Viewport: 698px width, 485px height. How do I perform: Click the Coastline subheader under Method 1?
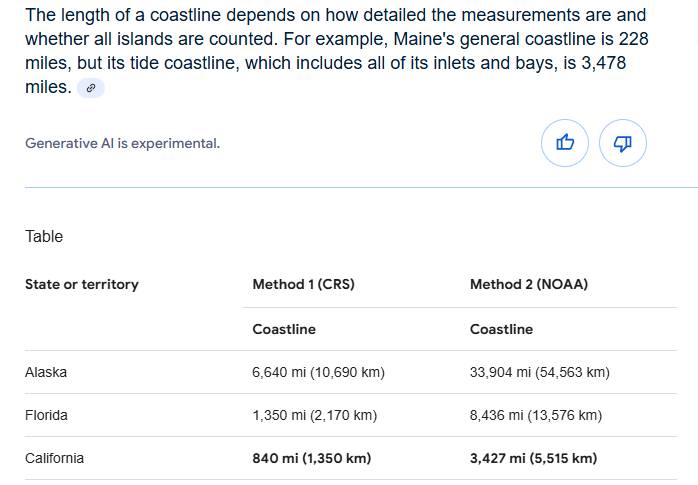pyautogui.click(x=284, y=329)
